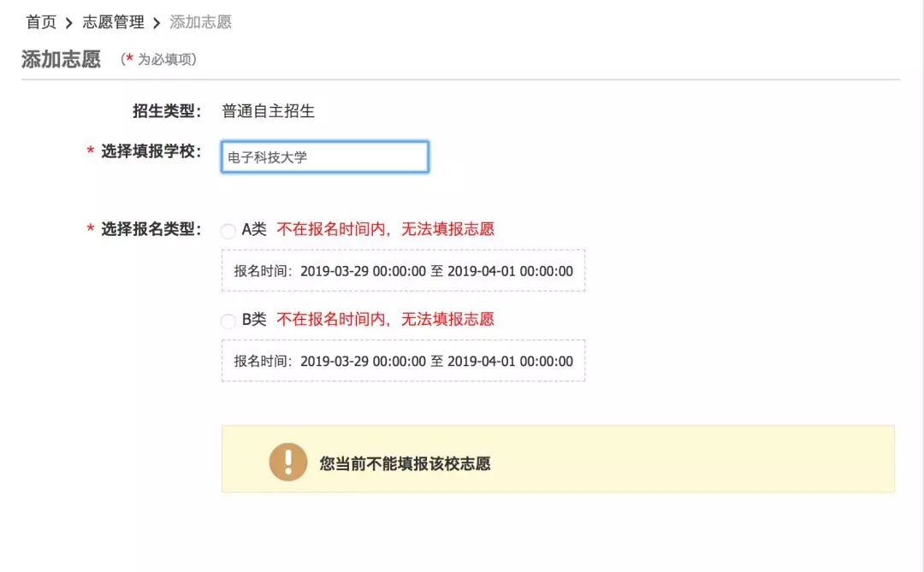Viewport: 924px width, 572px height.
Task: Click the 您当前不能填报该校志愿 message
Action: point(405,463)
